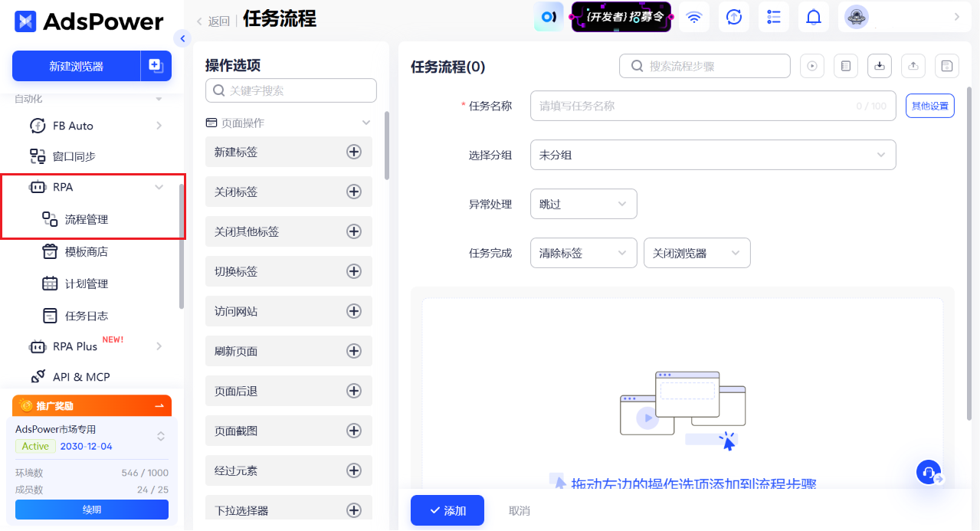Expand the FB Auto submenu
Viewport: 980px width, 531px height.
(159, 126)
